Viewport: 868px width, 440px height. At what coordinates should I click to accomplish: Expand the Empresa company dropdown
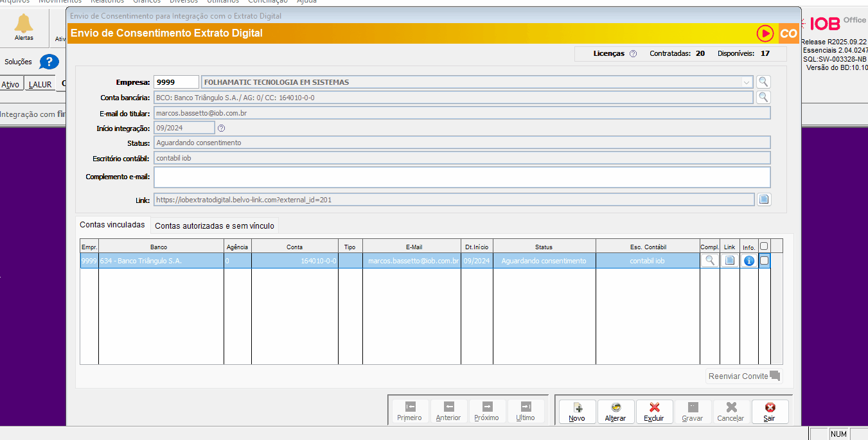click(x=746, y=82)
